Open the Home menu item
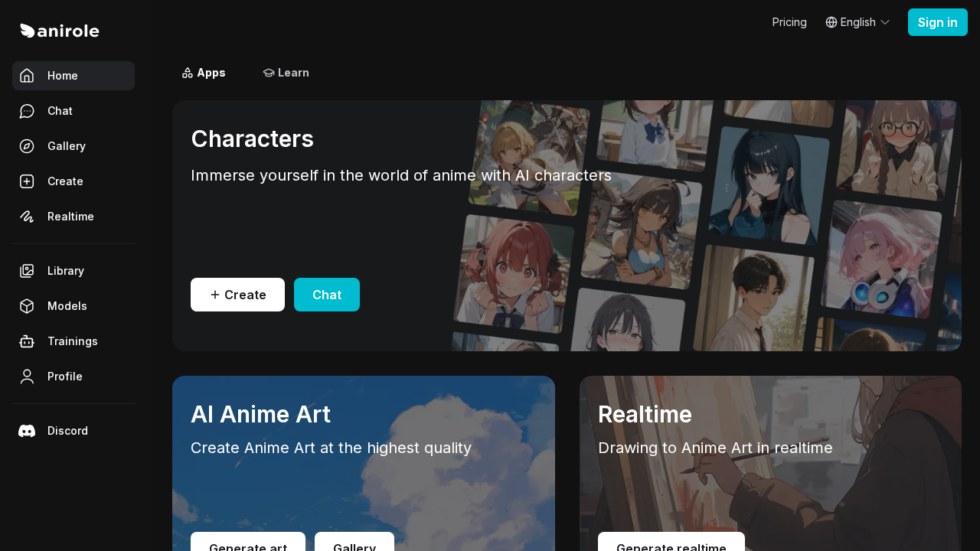This screenshot has height=551, width=980. coord(62,76)
